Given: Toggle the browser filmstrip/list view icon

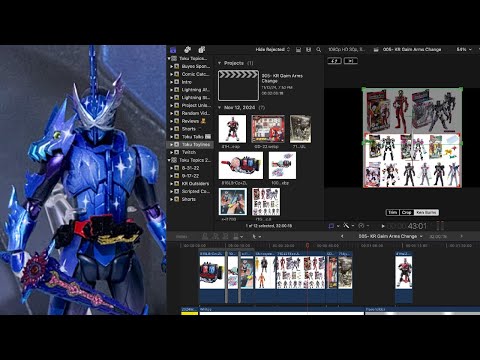Looking at the screenshot, I should (x=308, y=50).
